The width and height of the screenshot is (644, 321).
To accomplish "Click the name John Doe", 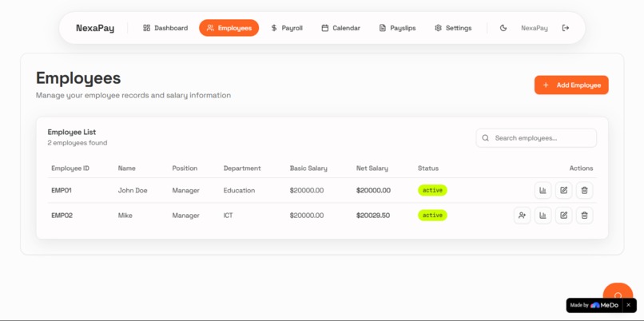I will [133, 191].
